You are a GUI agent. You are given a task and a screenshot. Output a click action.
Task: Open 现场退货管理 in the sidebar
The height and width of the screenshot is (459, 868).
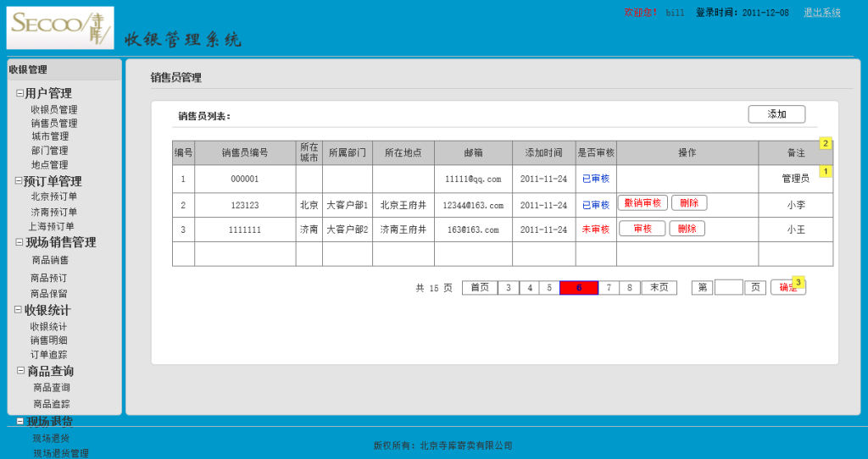click(60, 453)
